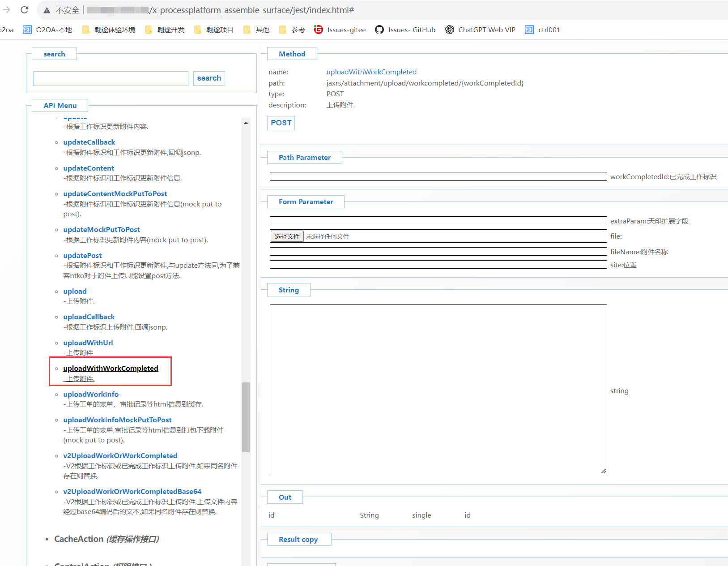
Task: Click the insecure site warning icon
Action: pos(47,10)
